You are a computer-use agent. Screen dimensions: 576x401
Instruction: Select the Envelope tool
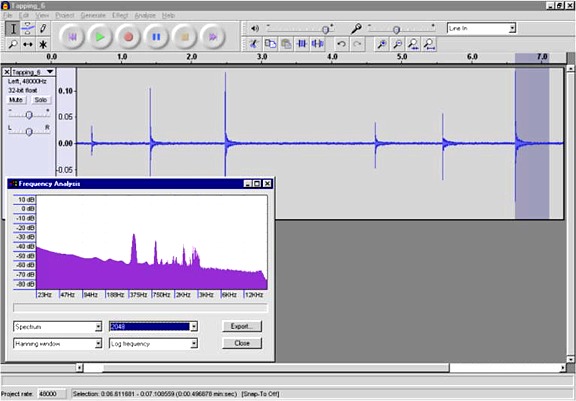pos(28,29)
